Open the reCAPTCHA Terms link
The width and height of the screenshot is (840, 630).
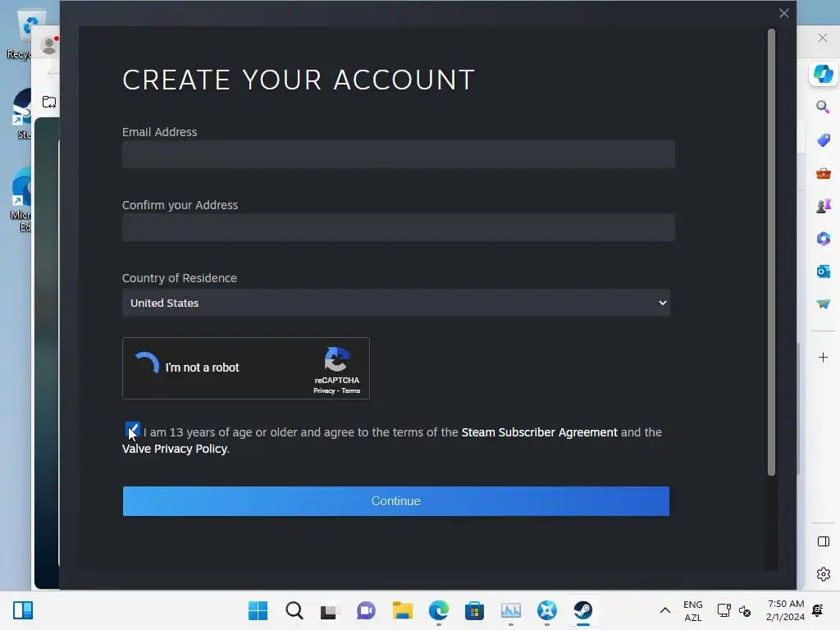(x=351, y=391)
